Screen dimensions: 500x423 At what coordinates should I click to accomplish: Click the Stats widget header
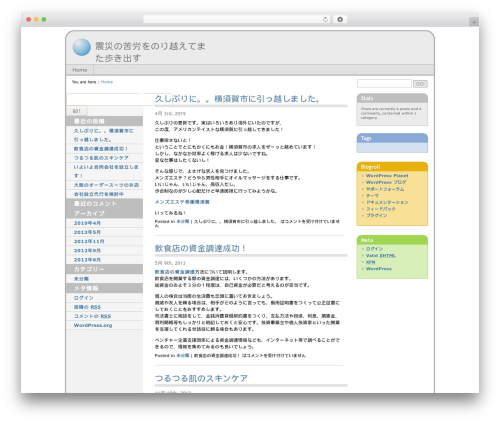point(392,98)
